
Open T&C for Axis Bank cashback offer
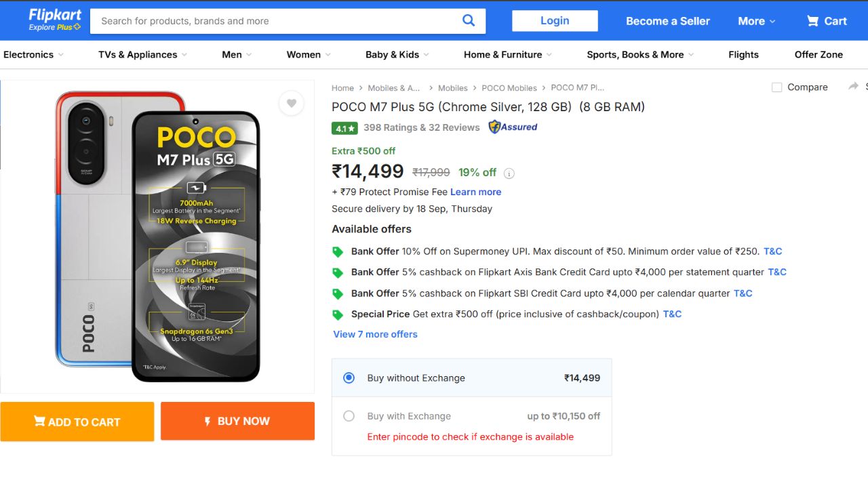point(777,272)
